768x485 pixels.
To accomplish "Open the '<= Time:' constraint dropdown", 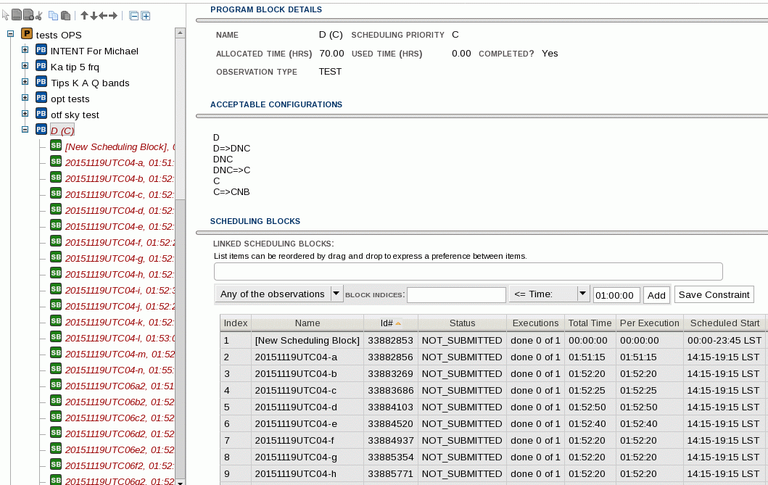I will point(549,294).
